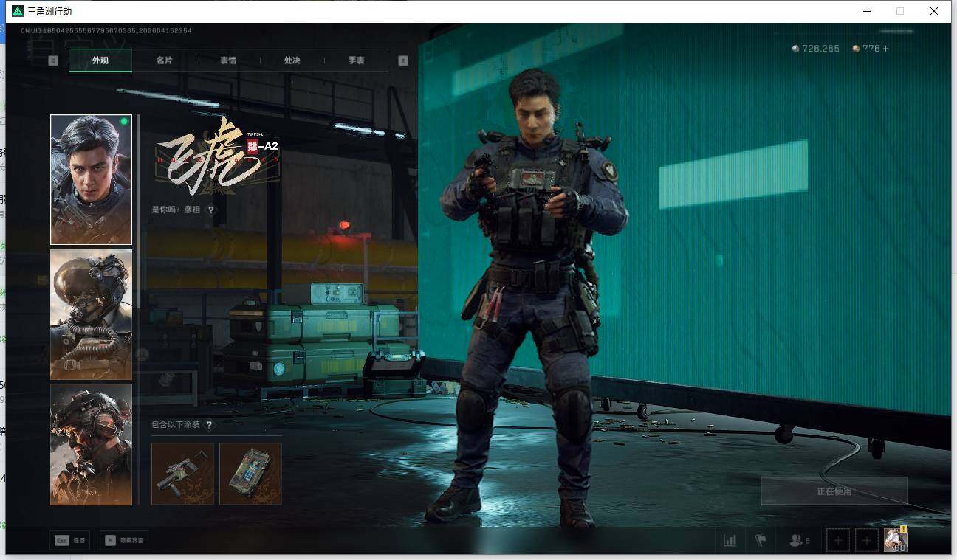Click the 正在使用 button

point(834,491)
